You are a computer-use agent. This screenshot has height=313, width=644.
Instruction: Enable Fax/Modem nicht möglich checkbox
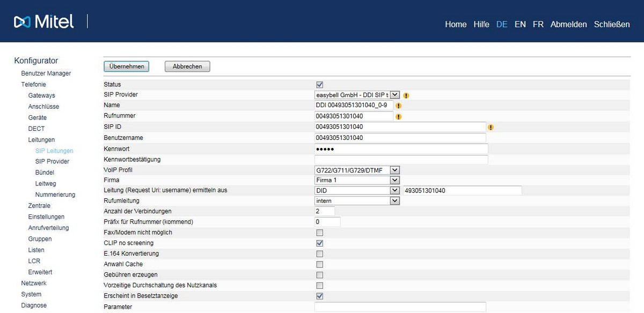[320, 233]
